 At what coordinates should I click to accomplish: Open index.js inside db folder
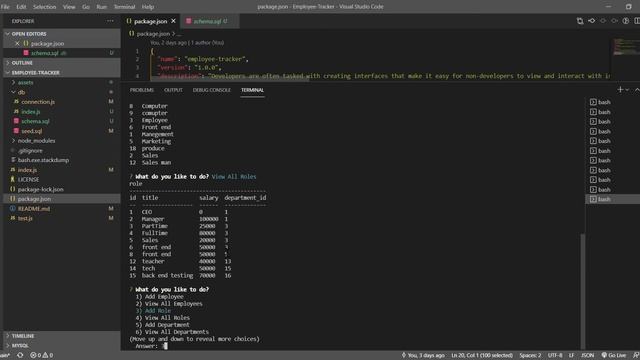tap(62, 111)
